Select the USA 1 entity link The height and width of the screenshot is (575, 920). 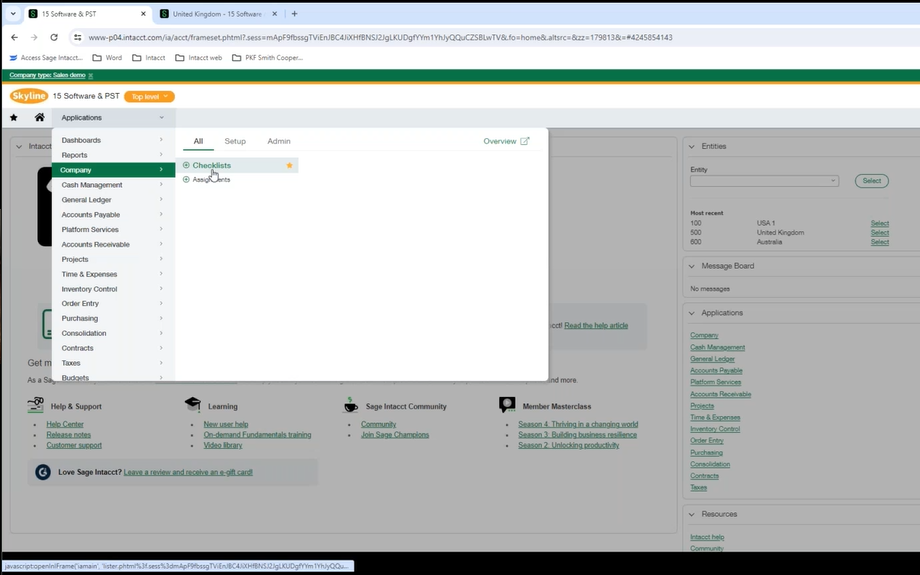pos(880,223)
